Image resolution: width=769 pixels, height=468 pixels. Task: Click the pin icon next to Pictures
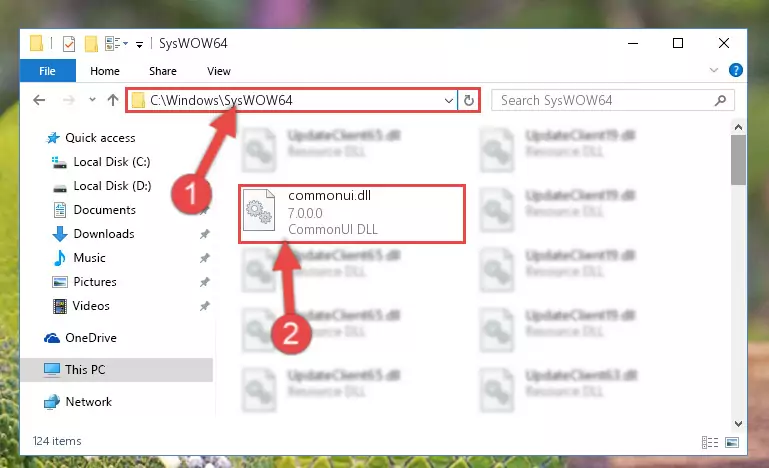tap(205, 282)
